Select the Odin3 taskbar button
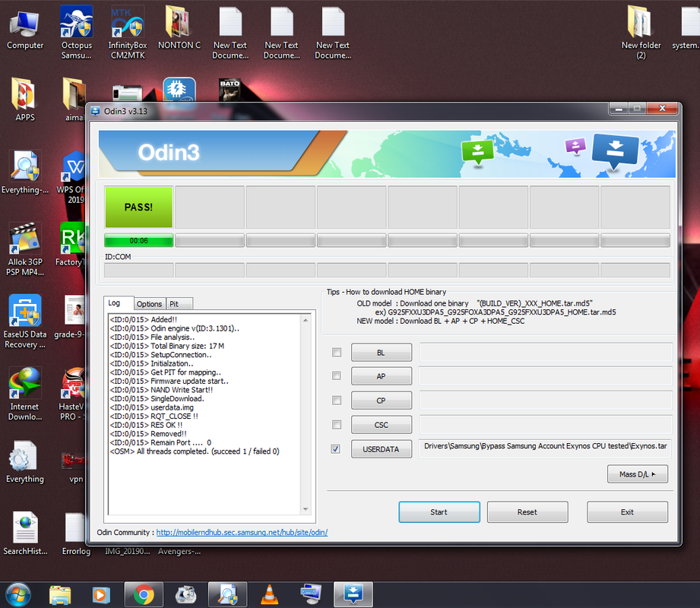 click(x=353, y=595)
